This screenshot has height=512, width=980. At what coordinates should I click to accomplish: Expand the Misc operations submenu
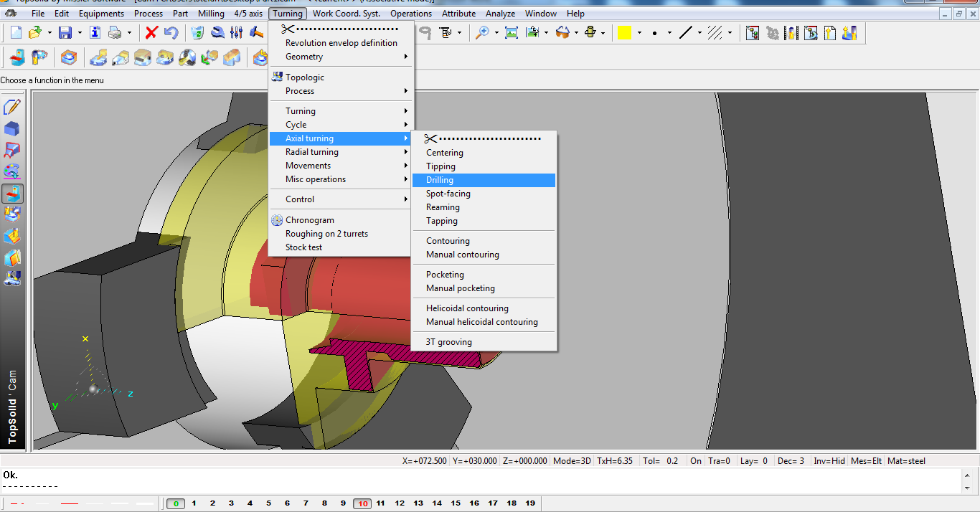(x=341, y=179)
